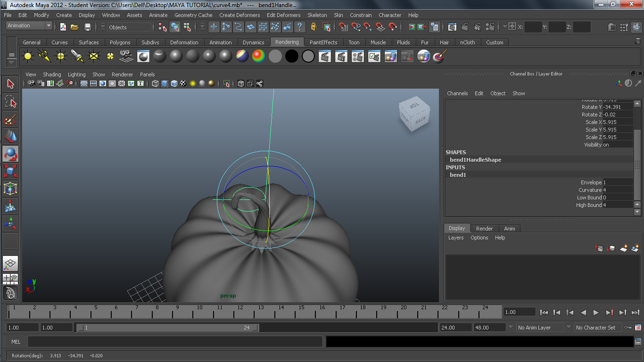This screenshot has width=644, height=362.
Task: Open the Edit Deformers menu
Action: coord(283,15)
